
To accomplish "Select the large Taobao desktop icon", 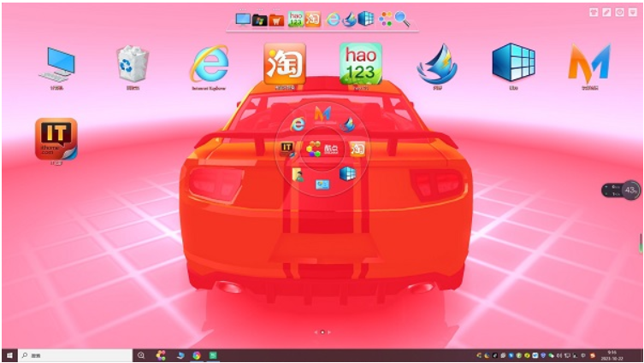I will tap(285, 63).
